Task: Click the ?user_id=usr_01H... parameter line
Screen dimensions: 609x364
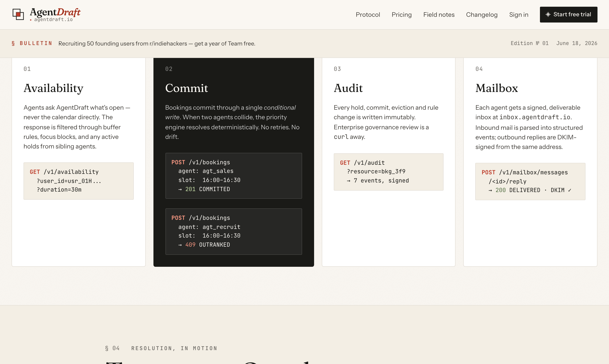Action: pyautogui.click(x=69, y=181)
